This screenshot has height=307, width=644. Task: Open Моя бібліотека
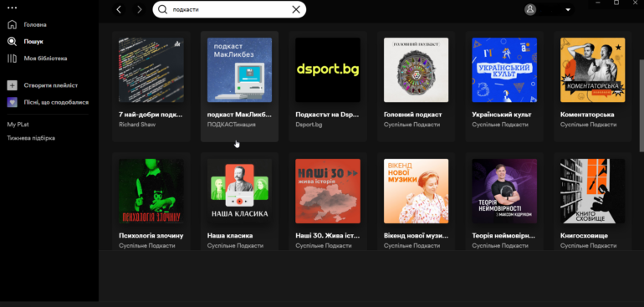(45, 59)
